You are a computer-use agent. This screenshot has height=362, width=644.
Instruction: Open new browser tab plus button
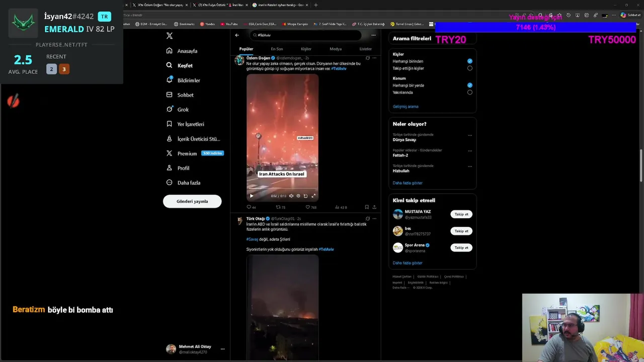(316, 5)
